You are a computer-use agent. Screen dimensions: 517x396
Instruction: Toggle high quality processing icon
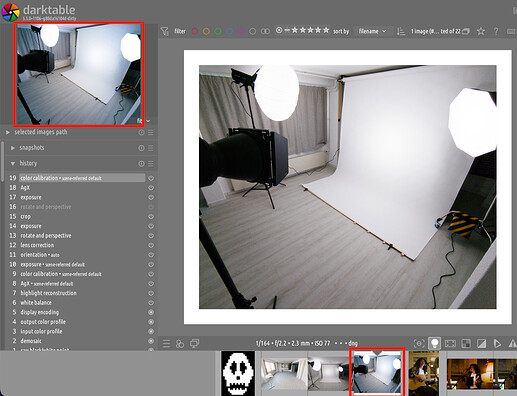[450, 343]
